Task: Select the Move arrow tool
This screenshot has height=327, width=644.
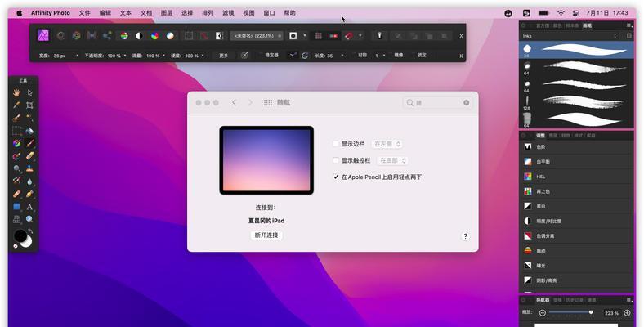Action: 29,92
